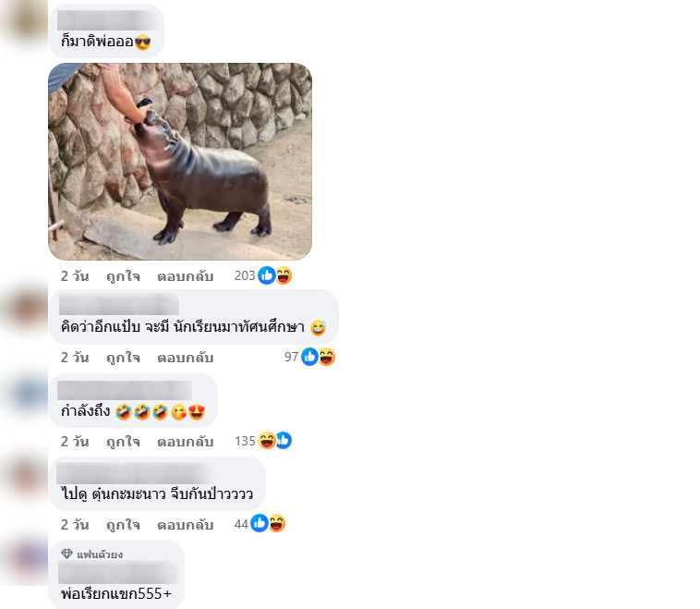Click the 2 วัน timestamp under the hippo photo

(75, 276)
